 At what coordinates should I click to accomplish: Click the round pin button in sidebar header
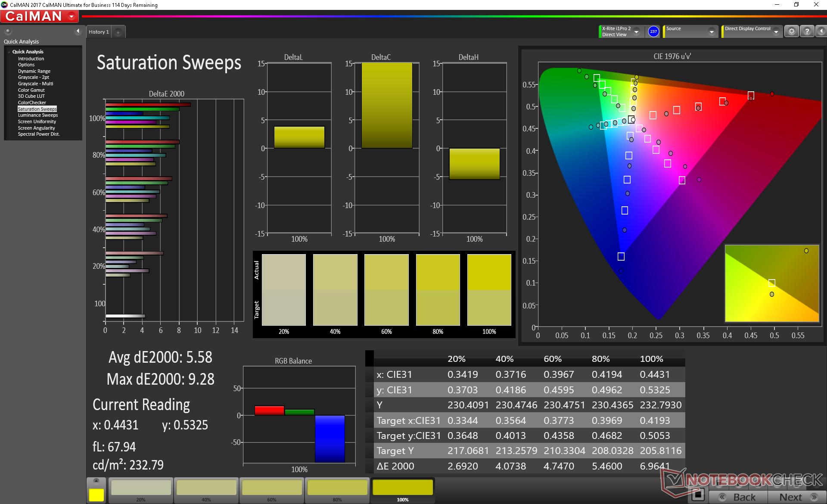coord(8,31)
